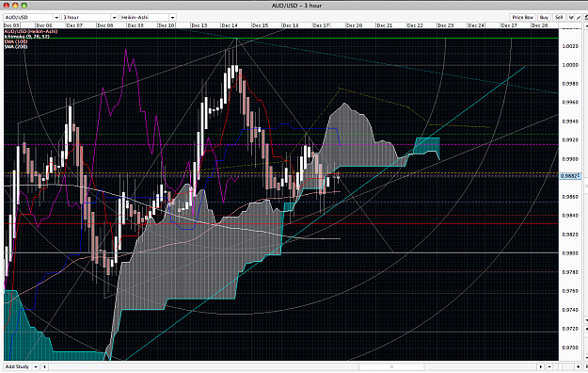The image size is (588, 373).
Task: Click the Buy button
Action: tap(544, 17)
